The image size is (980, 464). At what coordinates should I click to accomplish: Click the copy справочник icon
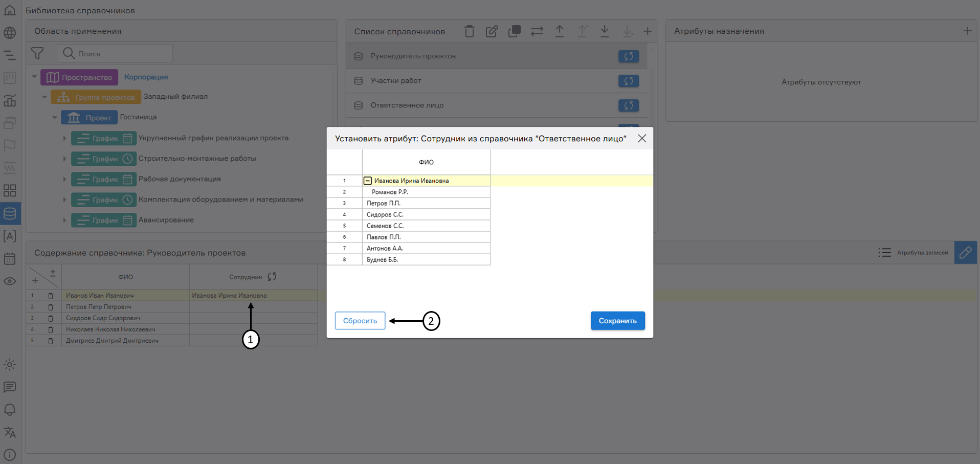514,31
